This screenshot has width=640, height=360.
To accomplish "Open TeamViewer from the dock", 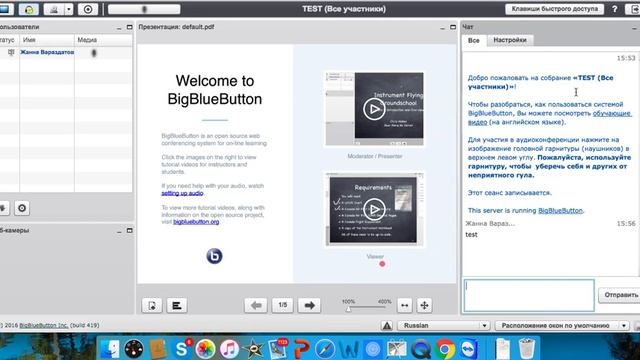I will point(469,349).
